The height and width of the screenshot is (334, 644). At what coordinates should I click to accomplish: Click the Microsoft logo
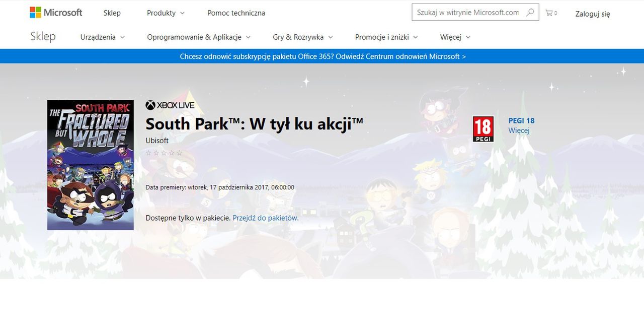[x=56, y=13]
